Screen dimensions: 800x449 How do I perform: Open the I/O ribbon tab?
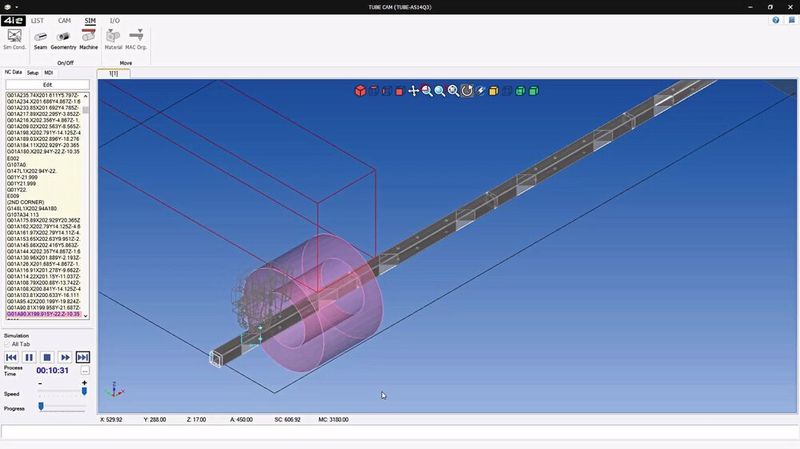tap(115, 20)
